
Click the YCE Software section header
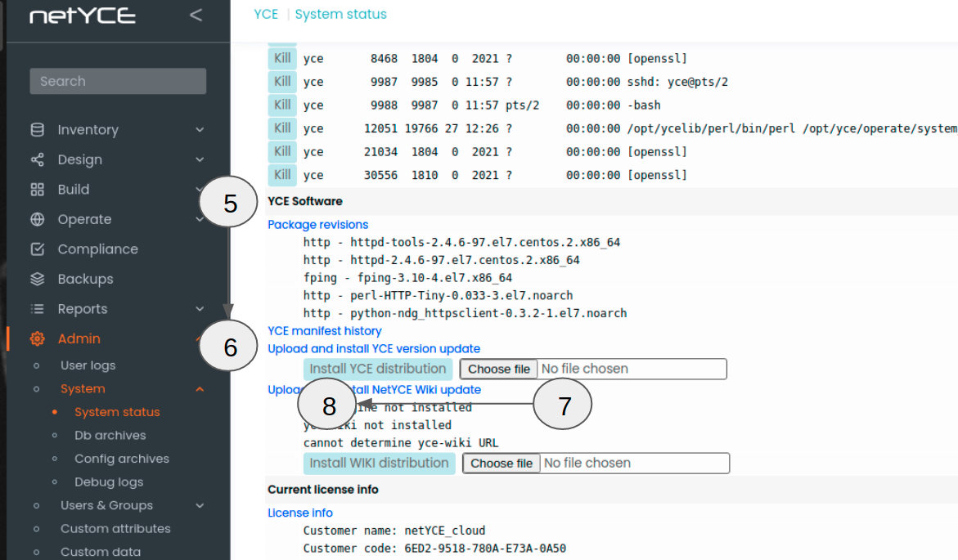point(305,202)
